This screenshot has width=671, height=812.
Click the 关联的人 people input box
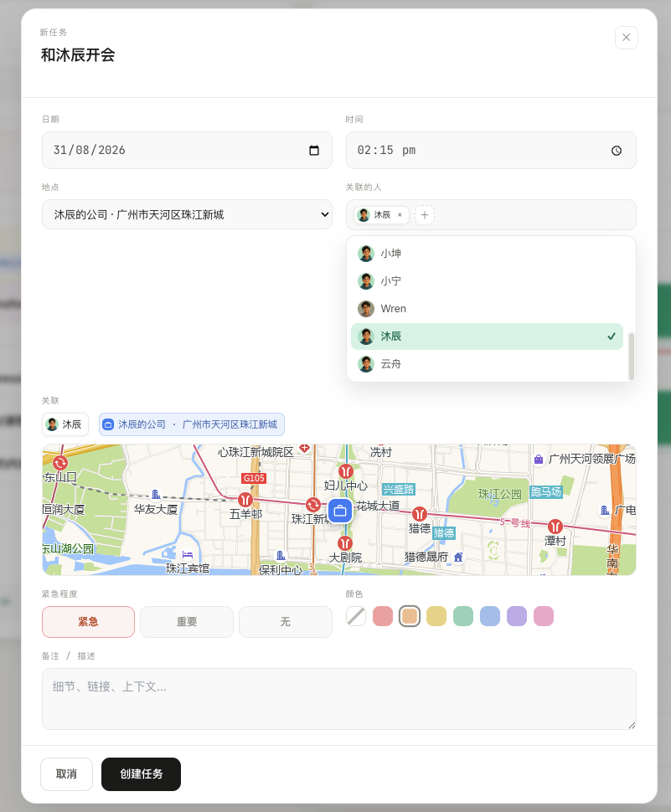pos(491,215)
